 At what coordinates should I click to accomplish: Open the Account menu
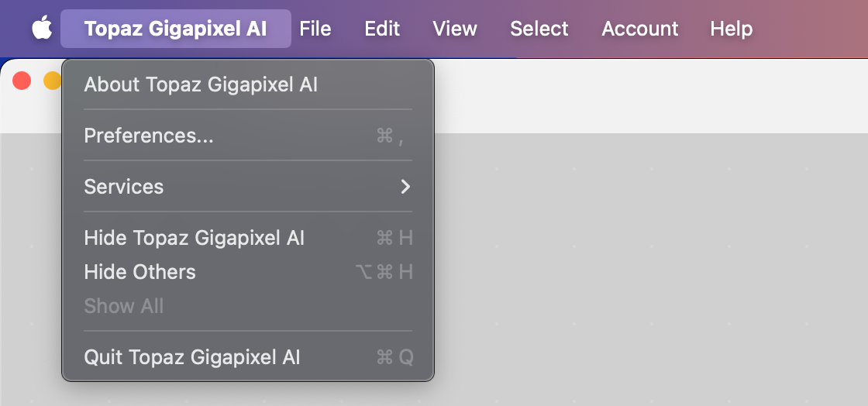click(x=640, y=28)
